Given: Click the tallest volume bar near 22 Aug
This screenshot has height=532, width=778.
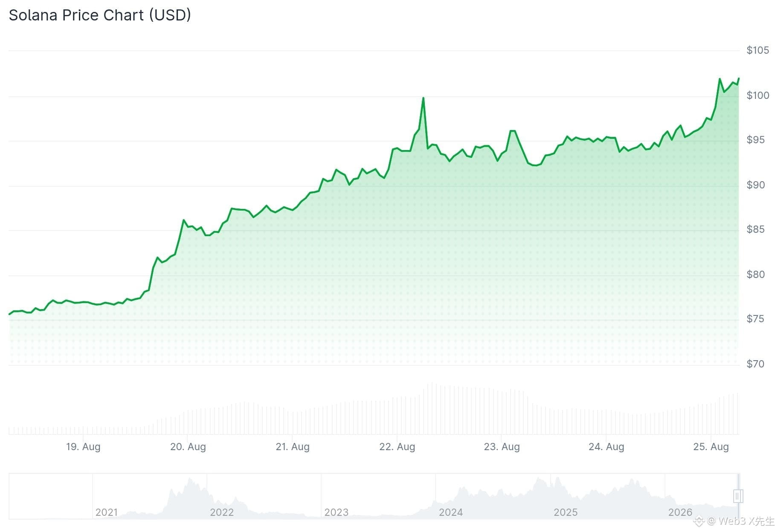Looking at the screenshot, I should click(x=432, y=408).
